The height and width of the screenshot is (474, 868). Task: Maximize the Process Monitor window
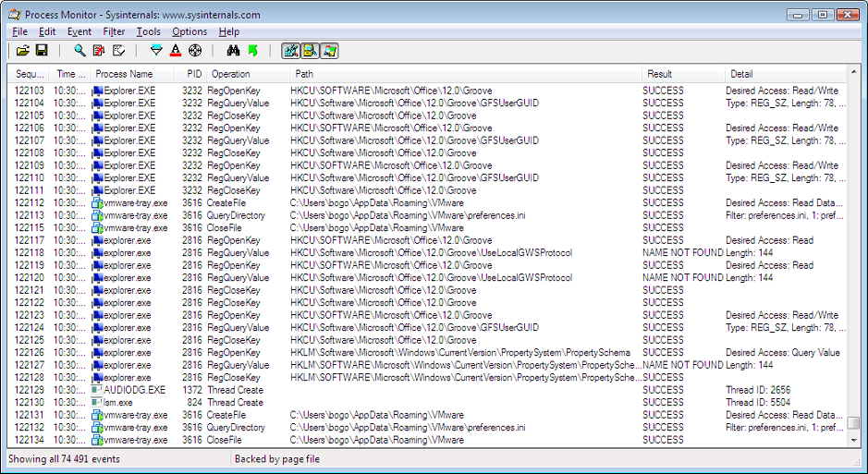coord(823,15)
